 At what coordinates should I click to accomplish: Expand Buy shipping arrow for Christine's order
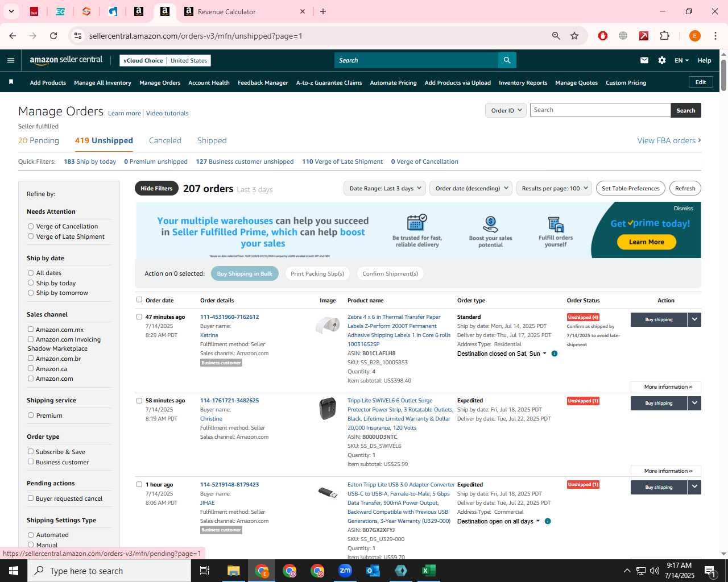tap(694, 403)
